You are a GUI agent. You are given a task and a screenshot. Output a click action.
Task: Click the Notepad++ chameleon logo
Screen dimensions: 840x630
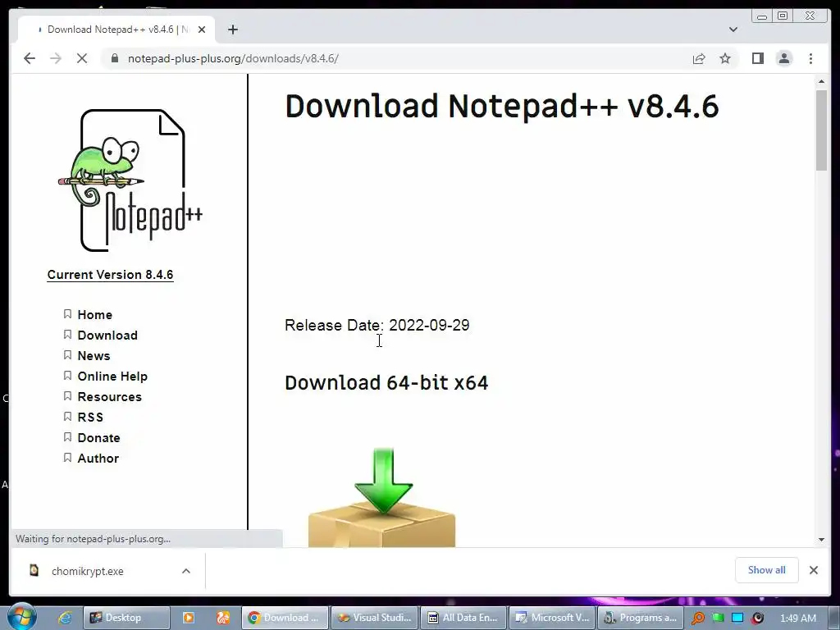coord(130,180)
